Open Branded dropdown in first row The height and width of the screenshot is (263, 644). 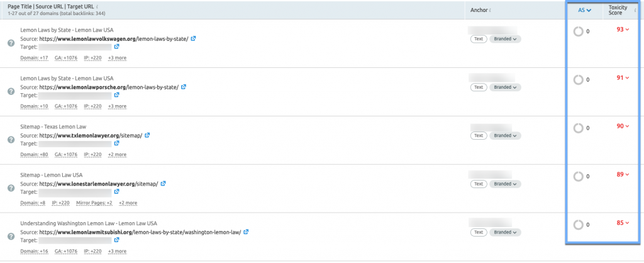[505, 39]
